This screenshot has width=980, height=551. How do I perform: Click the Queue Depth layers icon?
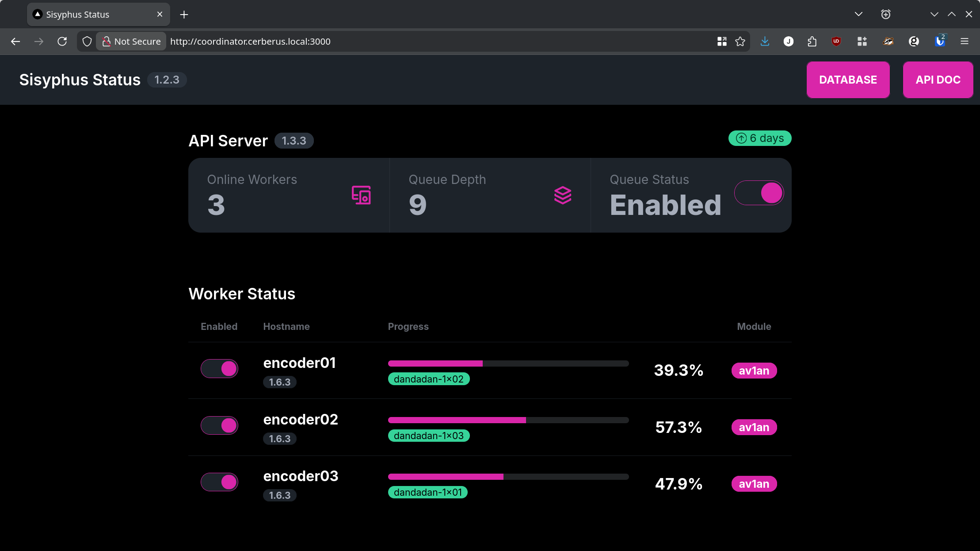pos(562,195)
